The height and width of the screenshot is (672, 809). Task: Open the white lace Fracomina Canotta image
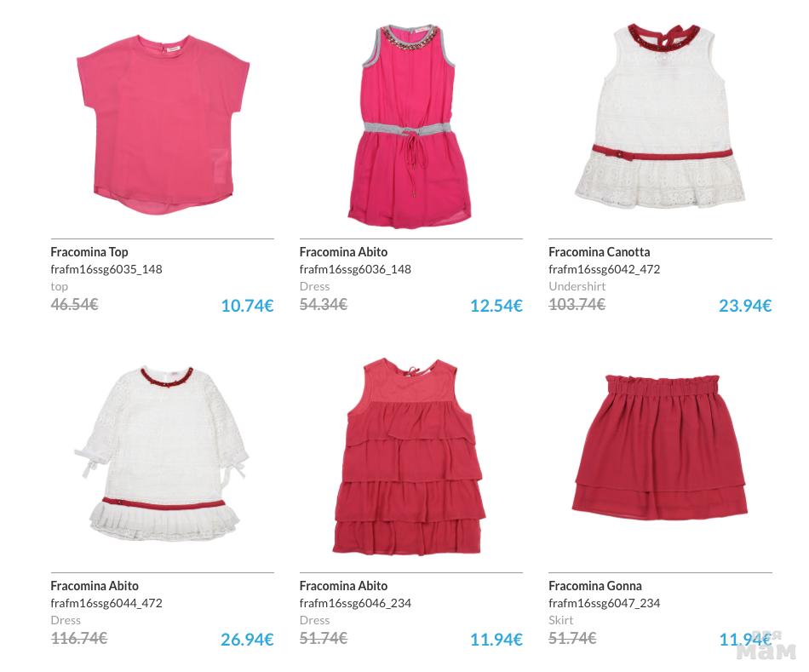[660, 116]
